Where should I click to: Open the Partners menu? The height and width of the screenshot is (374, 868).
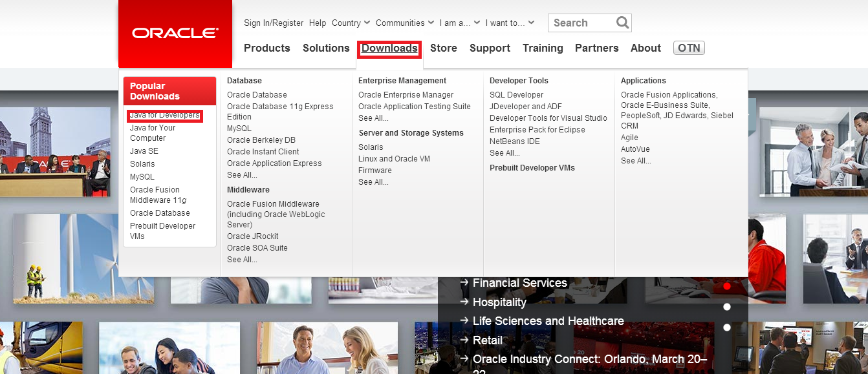(x=596, y=48)
